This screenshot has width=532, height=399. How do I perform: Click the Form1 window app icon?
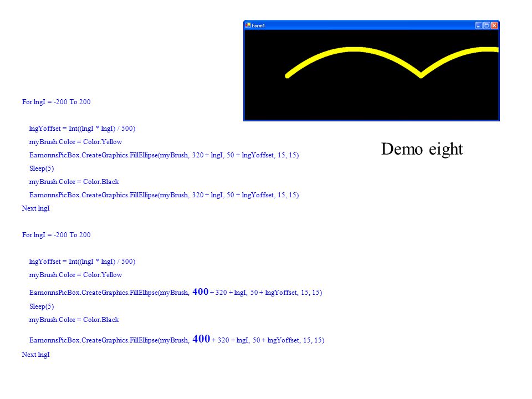[248, 25]
